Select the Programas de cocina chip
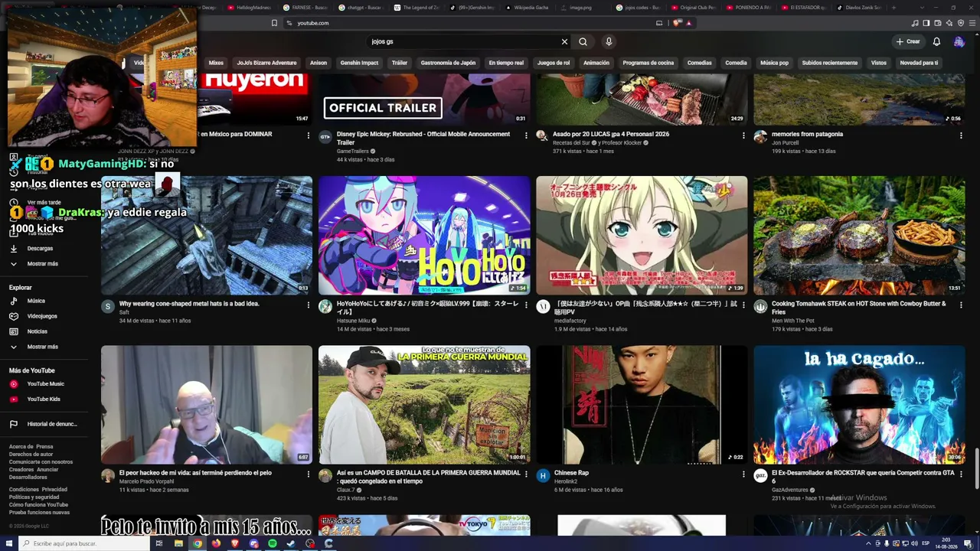This screenshot has height=551, width=980. 648,63
